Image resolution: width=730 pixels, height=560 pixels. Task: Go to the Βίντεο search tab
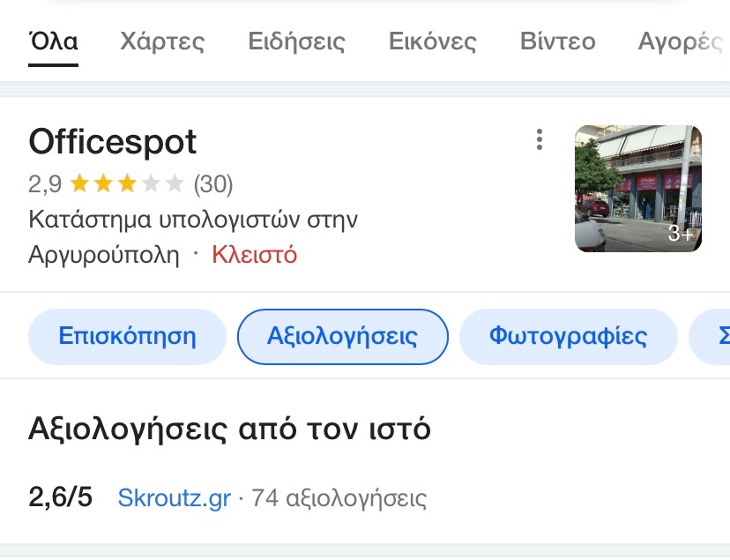[558, 41]
